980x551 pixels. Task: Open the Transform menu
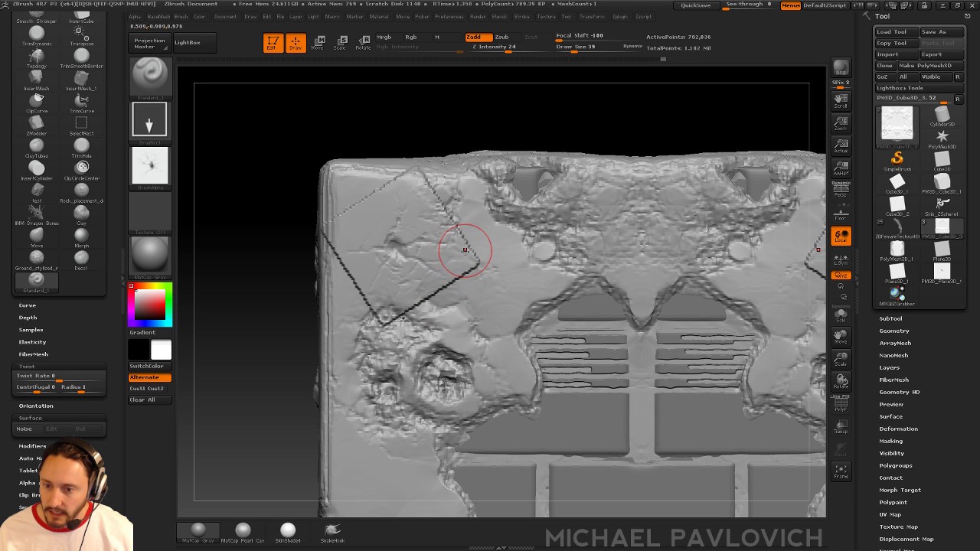tap(591, 16)
